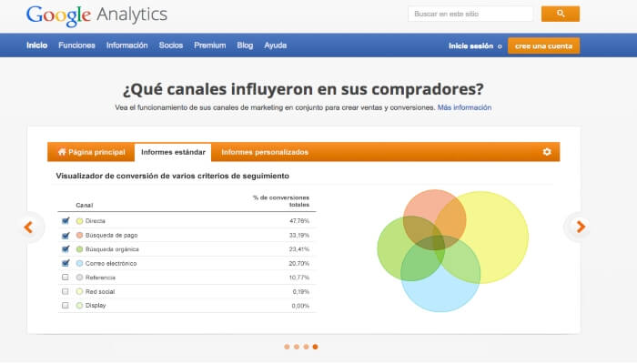Uncheck the Directa channel checkbox
637x364 pixels.
tap(66, 220)
